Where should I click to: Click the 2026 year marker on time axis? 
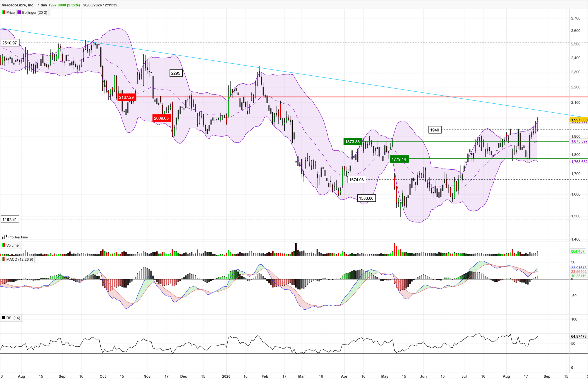click(226, 376)
